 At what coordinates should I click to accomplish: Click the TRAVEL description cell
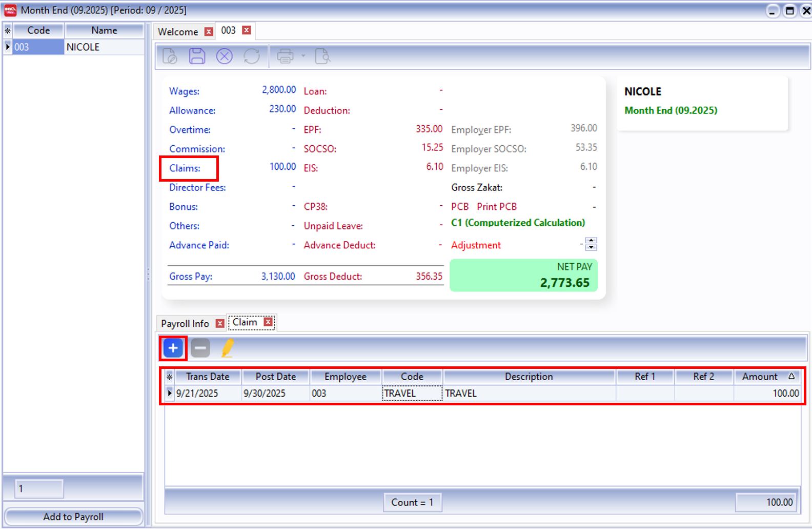529,394
